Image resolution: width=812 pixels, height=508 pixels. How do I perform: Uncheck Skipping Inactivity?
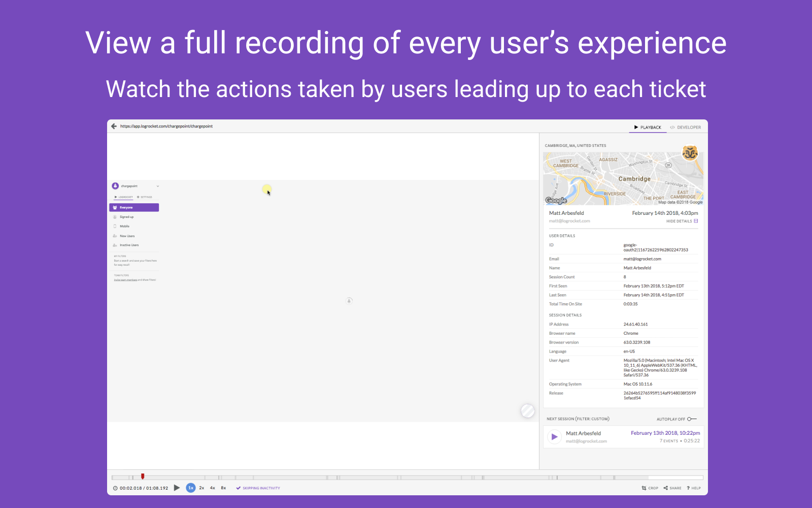pyautogui.click(x=239, y=488)
